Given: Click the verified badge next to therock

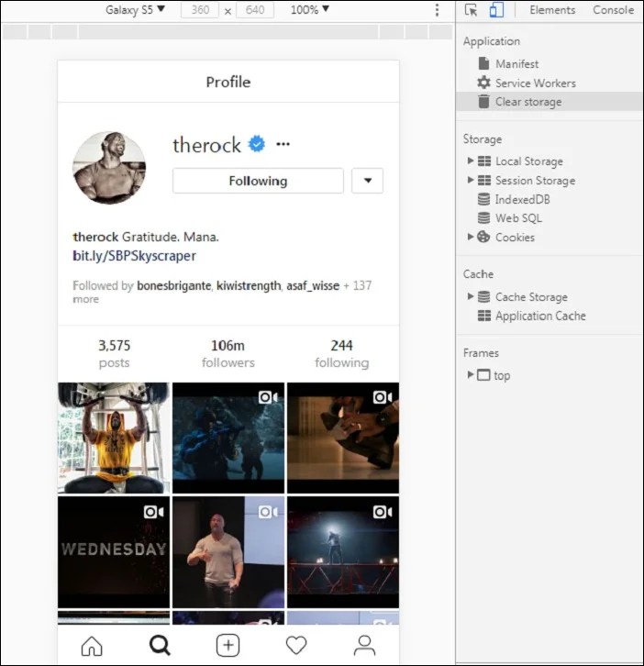Looking at the screenshot, I should [x=257, y=144].
